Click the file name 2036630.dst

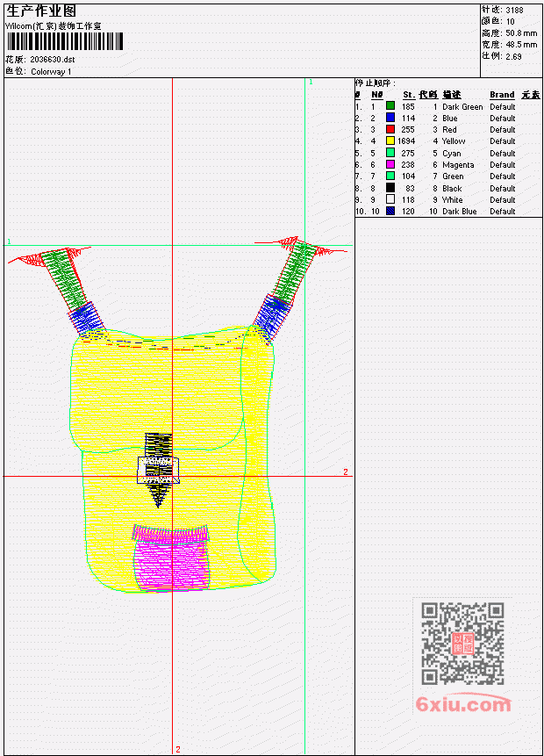pos(53,60)
